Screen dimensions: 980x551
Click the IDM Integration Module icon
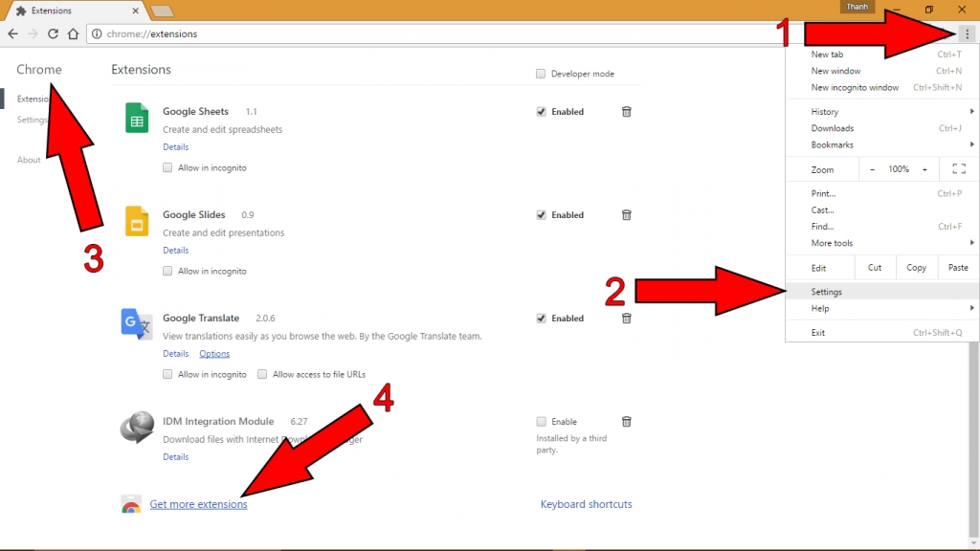[x=137, y=428]
